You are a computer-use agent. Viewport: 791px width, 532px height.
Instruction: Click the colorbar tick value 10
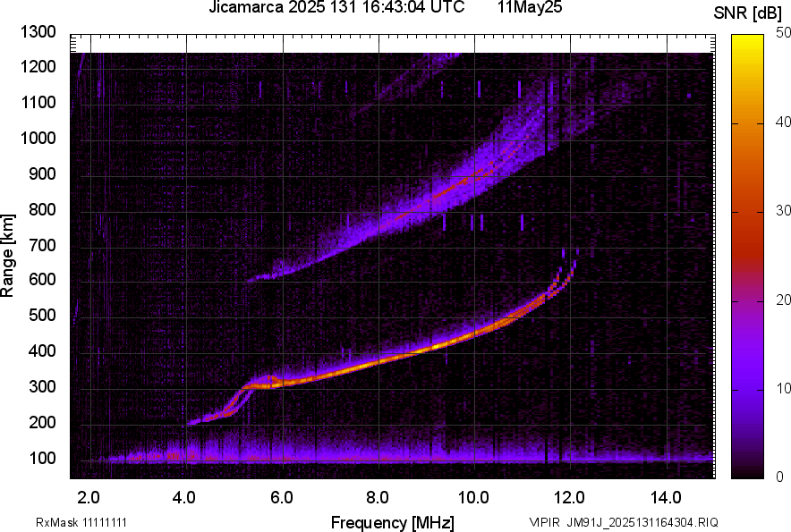point(784,388)
